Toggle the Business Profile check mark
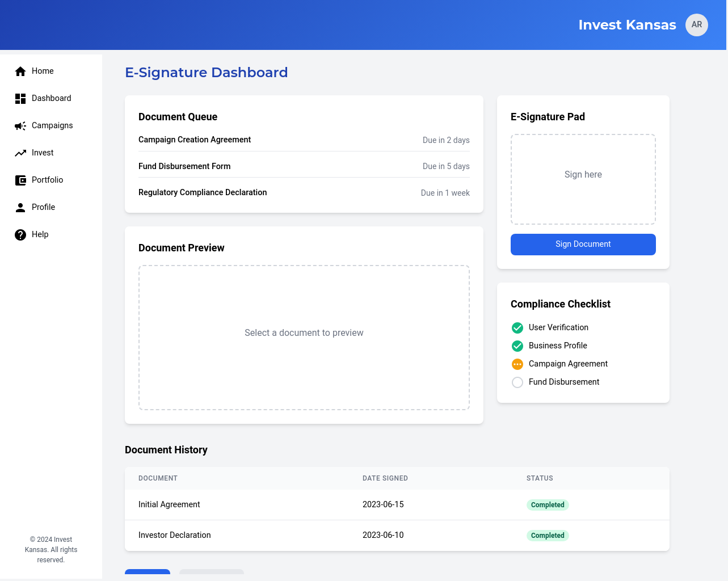 click(517, 346)
